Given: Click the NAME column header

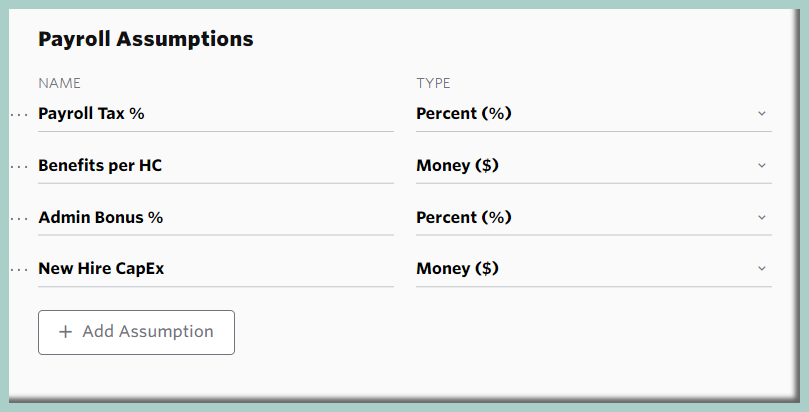Looking at the screenshot, I should pos(59,83).
